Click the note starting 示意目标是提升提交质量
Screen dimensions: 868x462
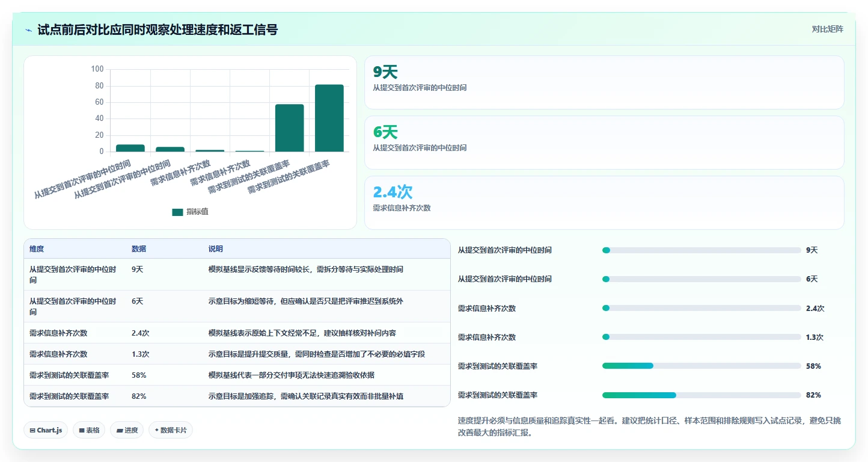tap(317, 354)
